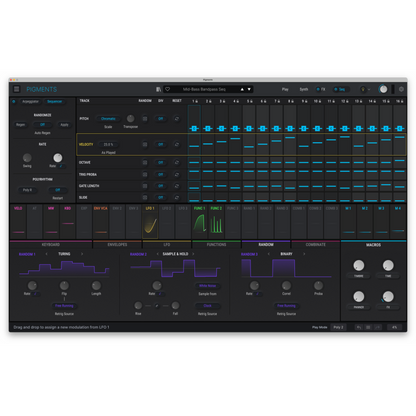Select the Keyboard modulation tab
416x416 pixels.
point(51,245)
